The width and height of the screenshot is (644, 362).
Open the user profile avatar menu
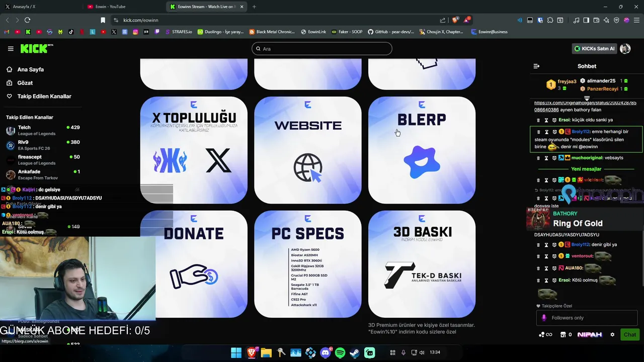[625, 49]
